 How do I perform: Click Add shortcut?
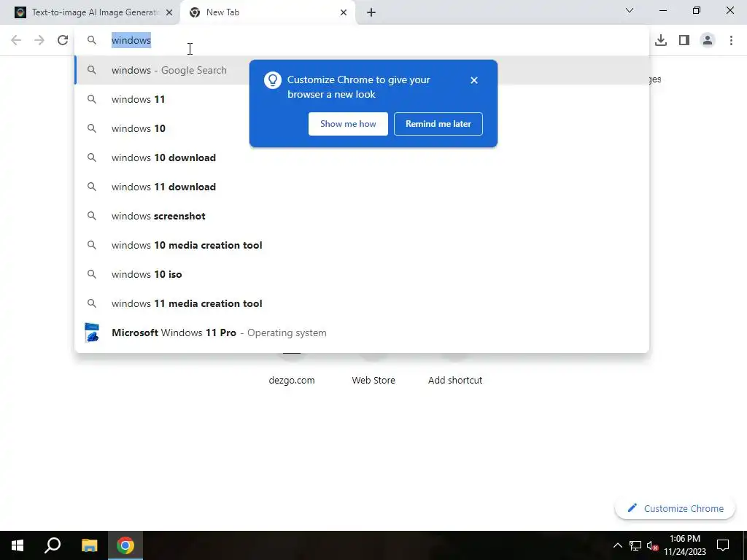455,380
